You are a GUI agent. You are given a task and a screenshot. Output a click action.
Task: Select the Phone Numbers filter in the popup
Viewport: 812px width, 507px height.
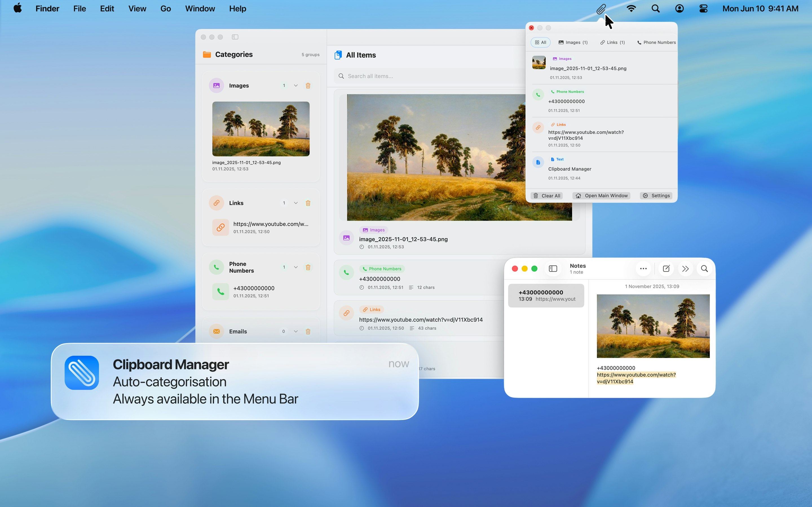tap(655, 42)
